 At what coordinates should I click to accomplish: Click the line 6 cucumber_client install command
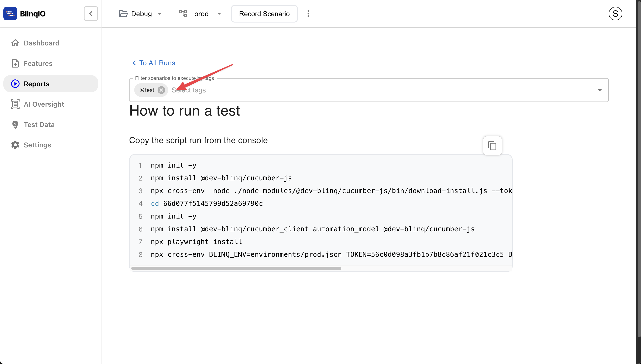(312, 229)
